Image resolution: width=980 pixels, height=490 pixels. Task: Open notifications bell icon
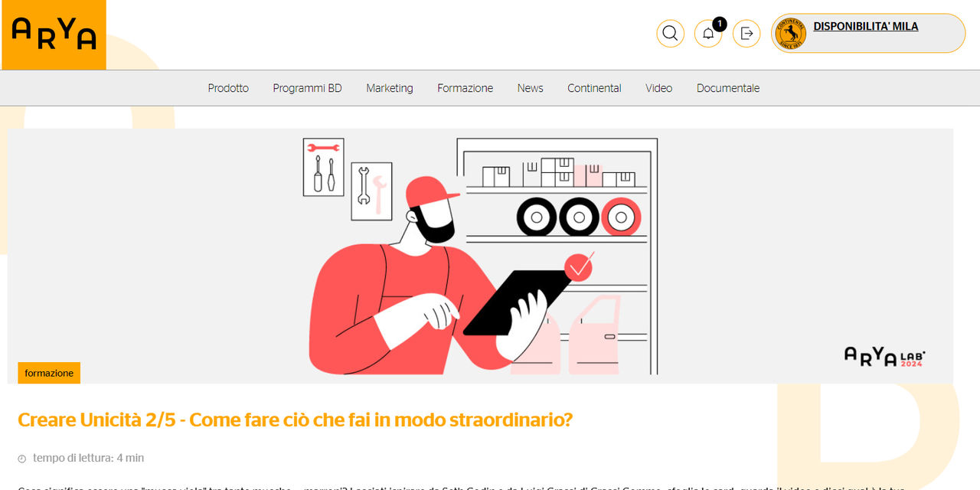pyautogui.click(x=708, y=34)
